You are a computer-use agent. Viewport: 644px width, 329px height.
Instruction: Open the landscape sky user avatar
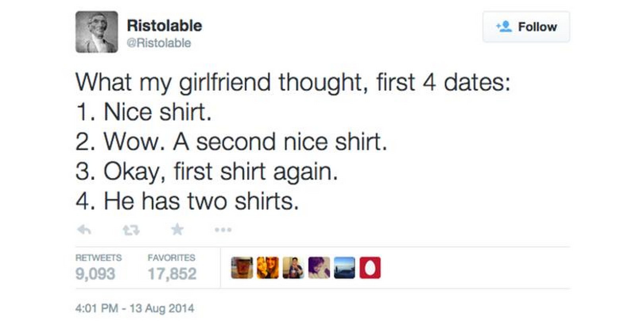[x=344, y=268]
